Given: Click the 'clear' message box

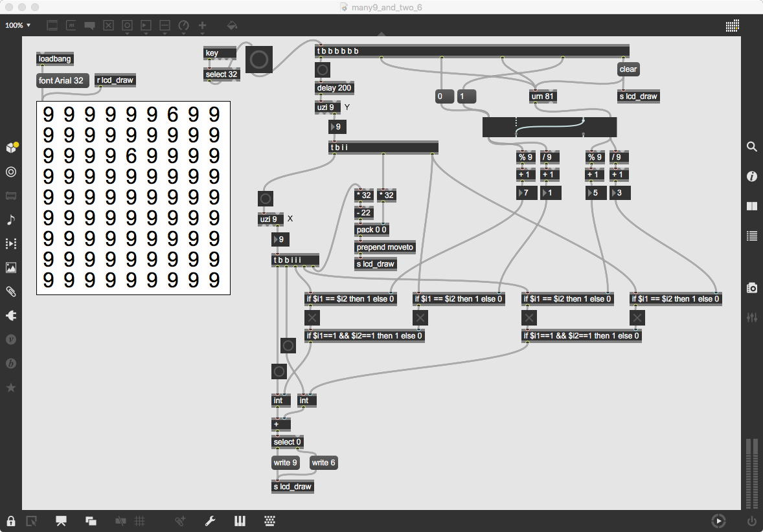Looking at the screenshot, I should [628, 69].
